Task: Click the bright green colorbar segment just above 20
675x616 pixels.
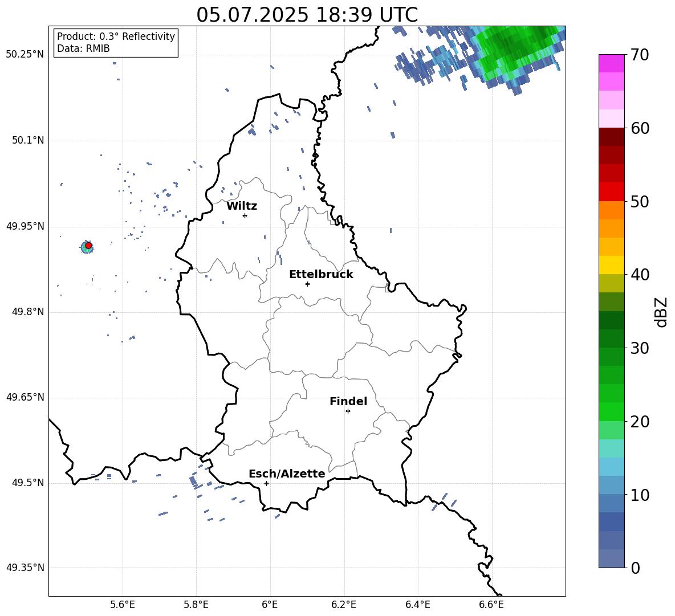Action: pyautogui.click(x=612, y=412)
